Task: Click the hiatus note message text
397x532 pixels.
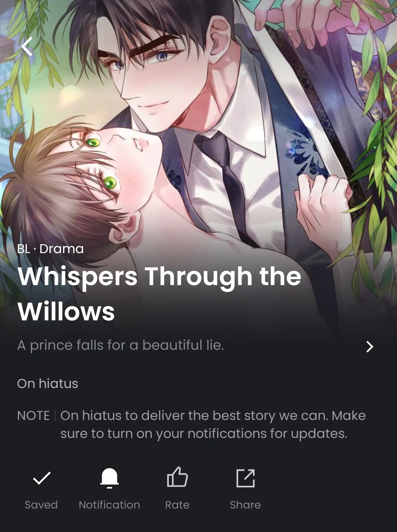Action: pos(213,424)
